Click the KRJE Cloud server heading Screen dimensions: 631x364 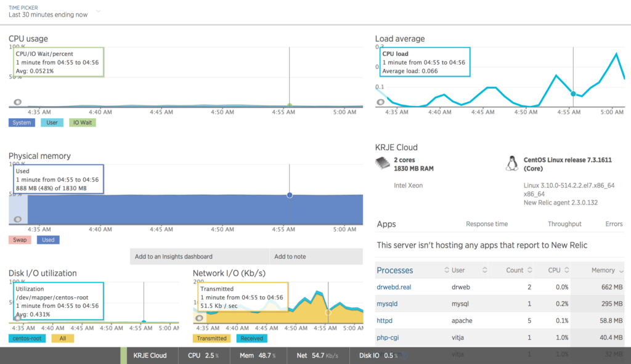(396, 148)
